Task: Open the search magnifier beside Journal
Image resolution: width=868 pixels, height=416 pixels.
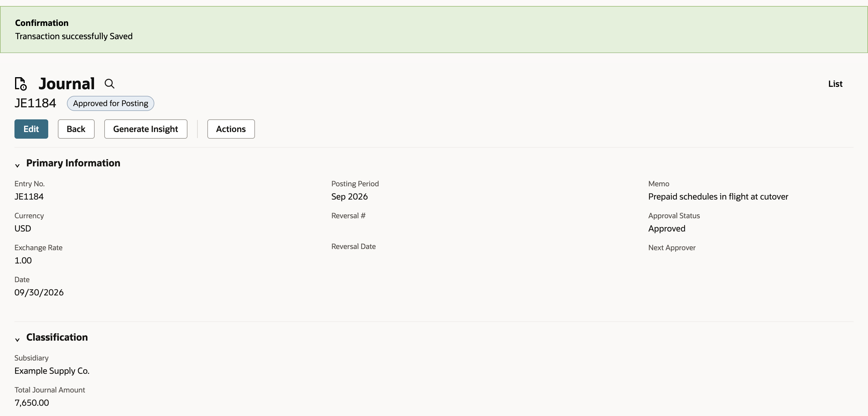Action: tap(109, 84)
